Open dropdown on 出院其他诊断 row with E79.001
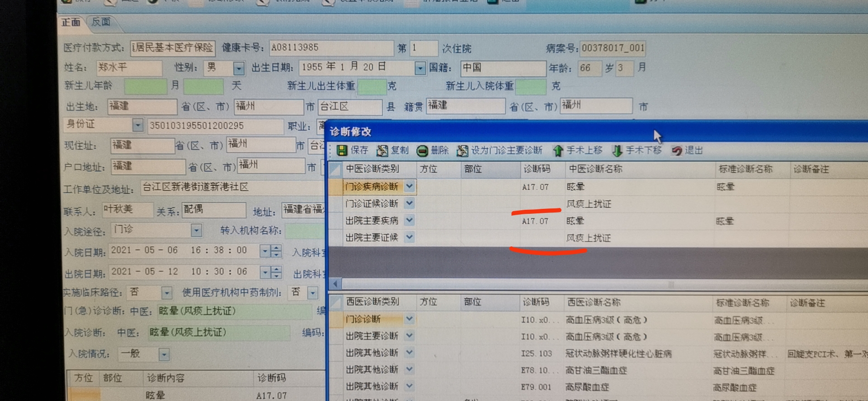This screenshot has height=401, width=868. coord(410,386)
